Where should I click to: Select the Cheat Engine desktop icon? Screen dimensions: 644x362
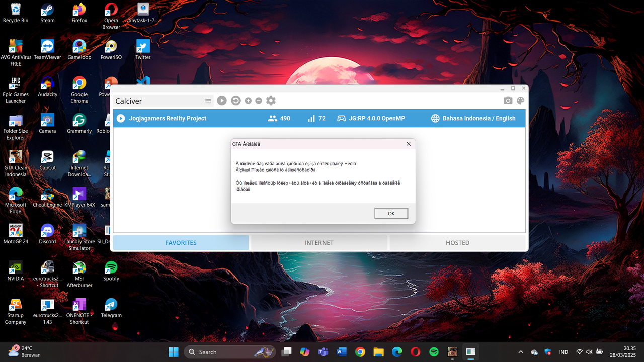(47, 198)
